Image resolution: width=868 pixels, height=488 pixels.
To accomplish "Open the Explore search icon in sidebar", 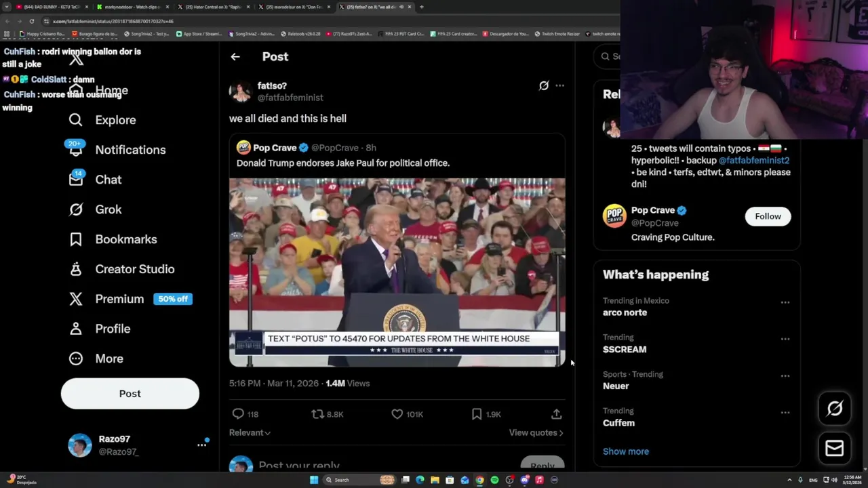I will point(76,120).
